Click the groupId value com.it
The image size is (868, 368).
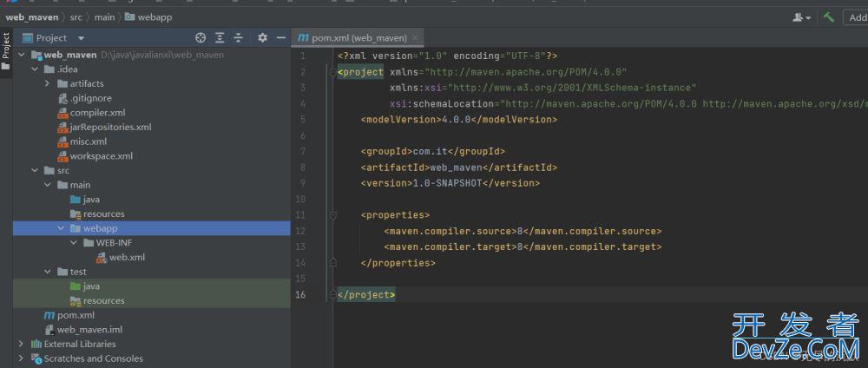[x=429, y=151]
